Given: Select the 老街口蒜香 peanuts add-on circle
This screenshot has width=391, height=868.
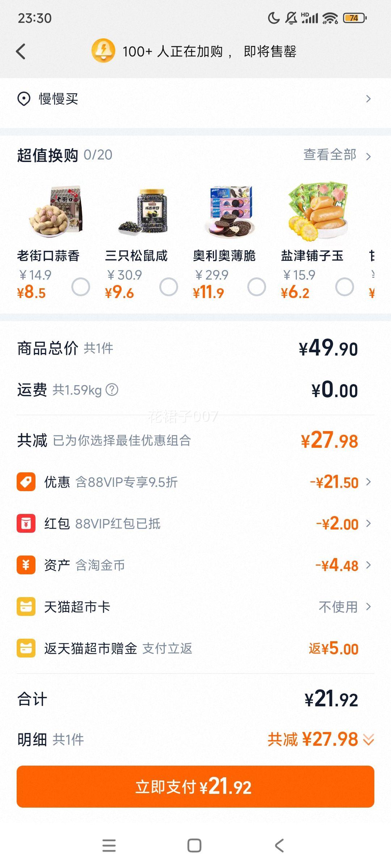Looking at the screenshot, I should tap(81, 287).
